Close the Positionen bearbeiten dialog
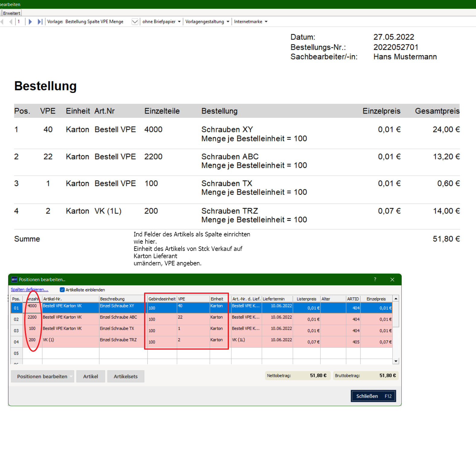The image size is (476, 468). [392, 280]
